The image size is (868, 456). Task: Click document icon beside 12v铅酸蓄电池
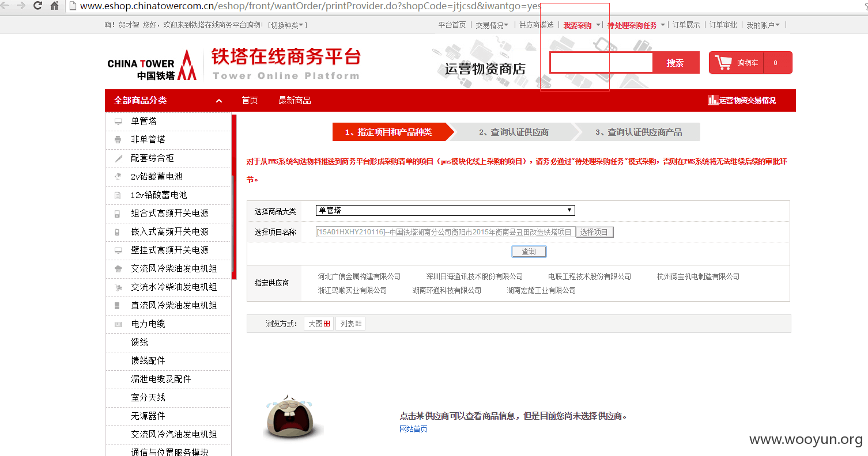pyautogui.click(x=118, y=195)
